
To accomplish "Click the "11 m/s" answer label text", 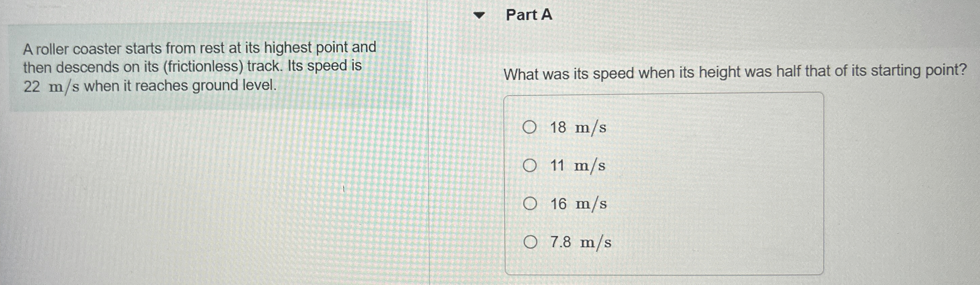I will (578, 166).
